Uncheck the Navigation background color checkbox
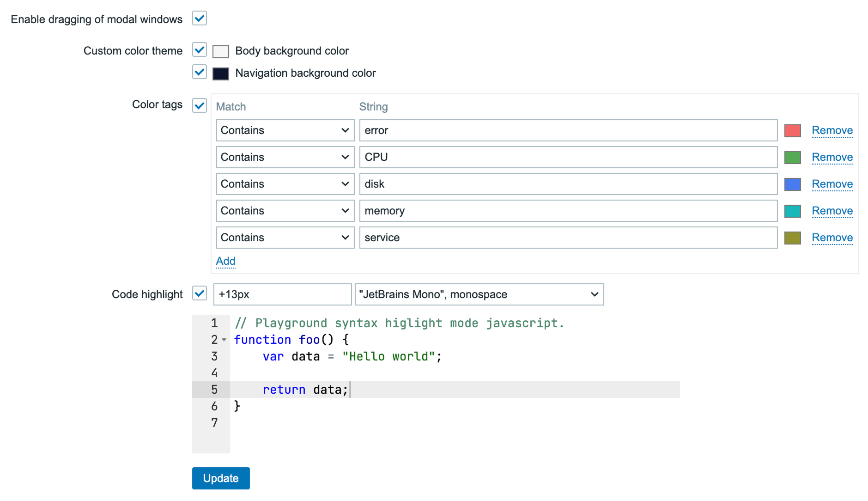The width and height of the screenshot is (868, 501). point(200,72)
